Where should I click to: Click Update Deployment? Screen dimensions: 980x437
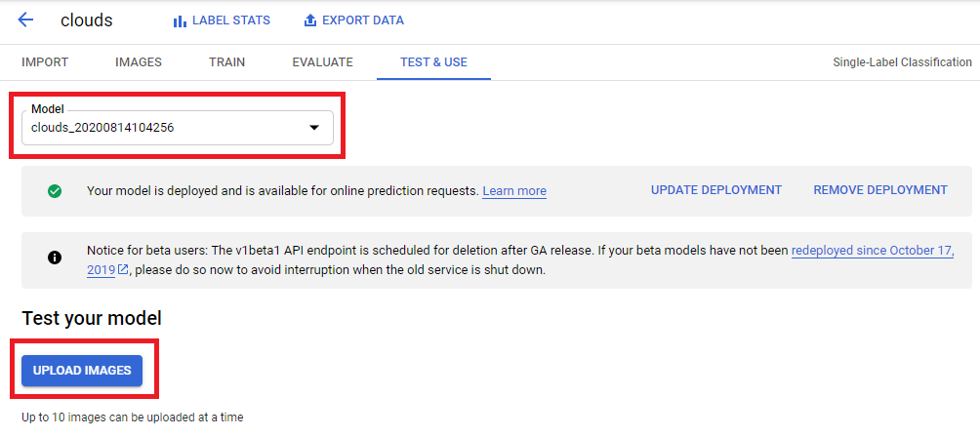(716, 190)
